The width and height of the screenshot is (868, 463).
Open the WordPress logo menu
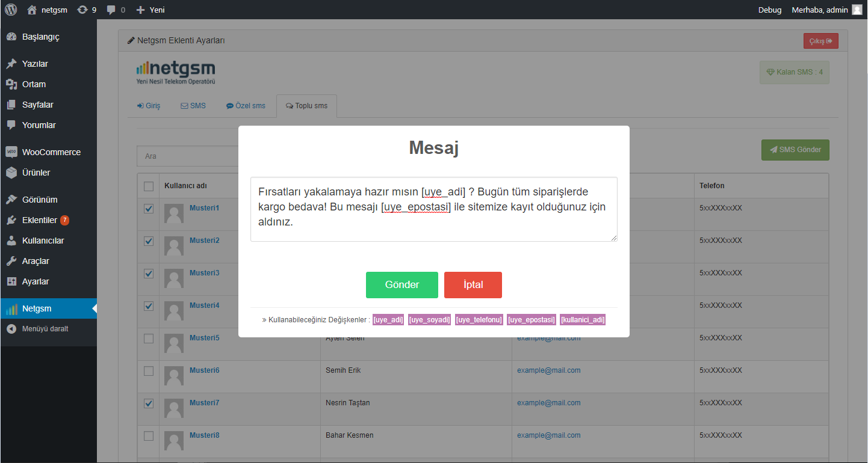click(11, 10)
